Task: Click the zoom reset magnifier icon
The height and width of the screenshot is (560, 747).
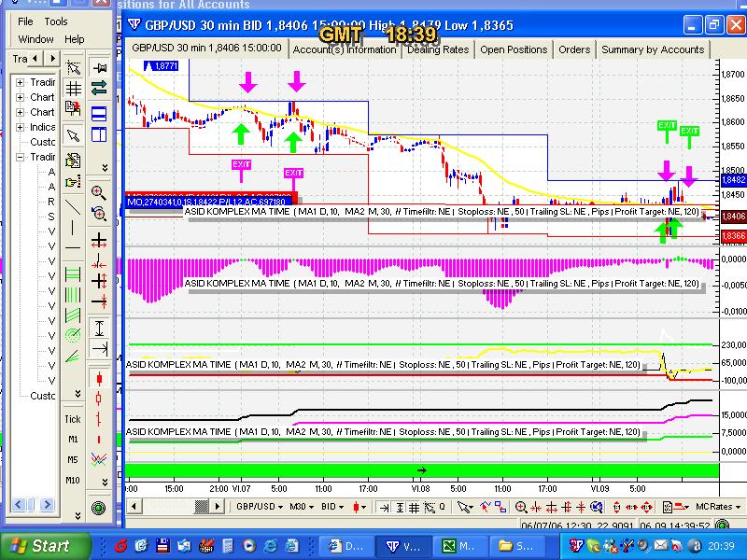Action: point(99,214)
